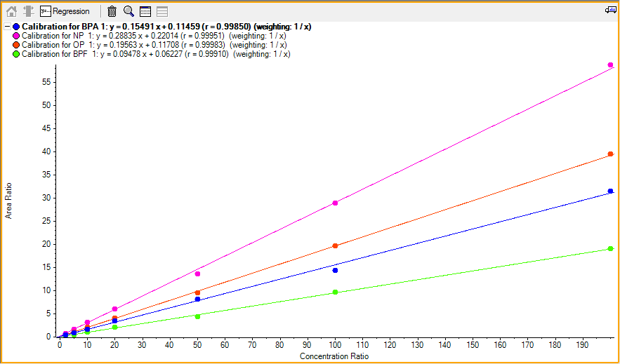
Task: Click the home view icon
Action: click(11, 11)
